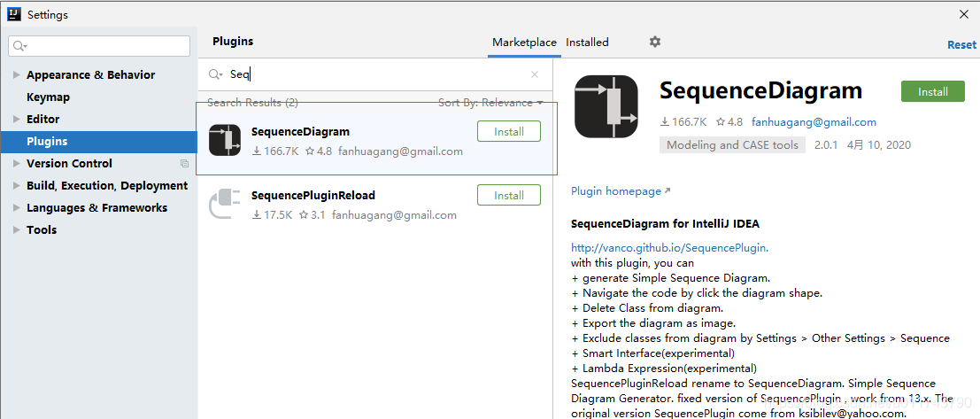
Task: Click fanhuagang@gmail.com link in details pane
Action: [814, 122]
